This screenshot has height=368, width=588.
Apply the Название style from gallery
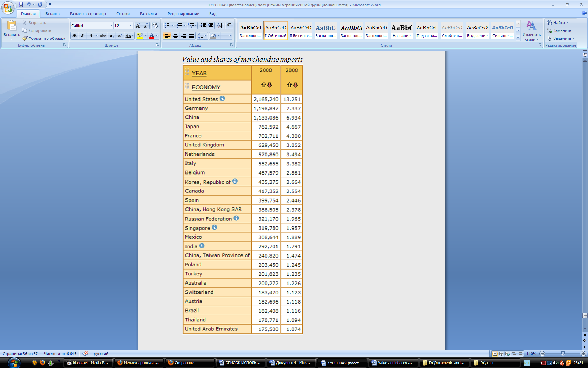point(401,30)
